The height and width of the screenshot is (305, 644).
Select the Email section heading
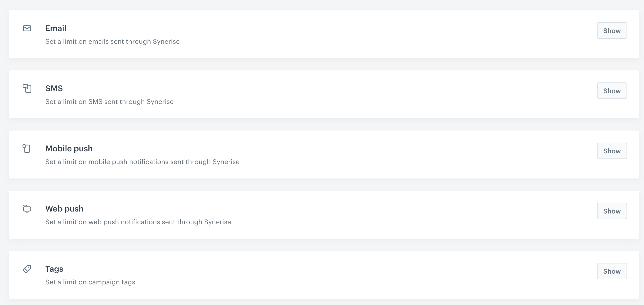[56, 28]
